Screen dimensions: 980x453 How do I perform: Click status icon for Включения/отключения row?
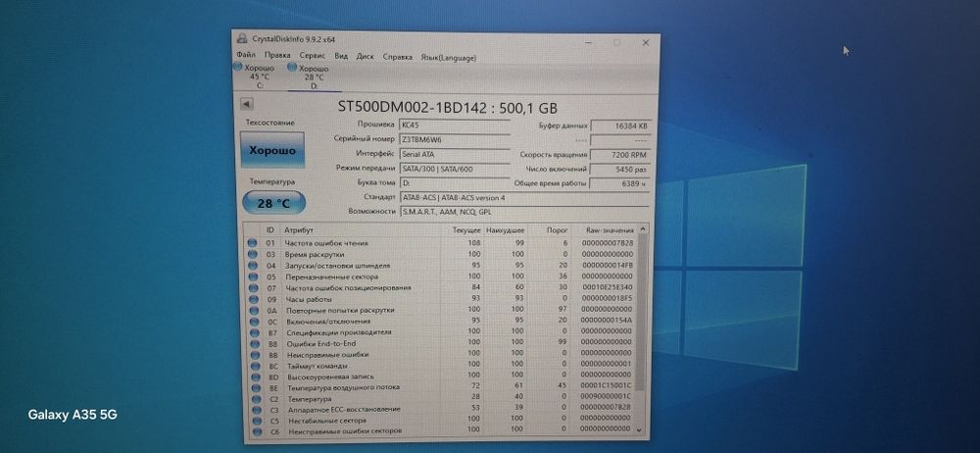click(253, 321)
